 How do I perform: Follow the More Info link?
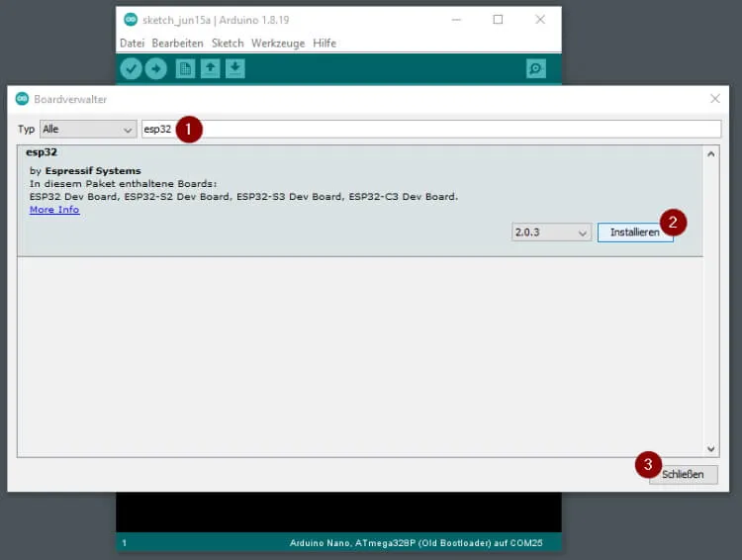click(x=54, y=210)
